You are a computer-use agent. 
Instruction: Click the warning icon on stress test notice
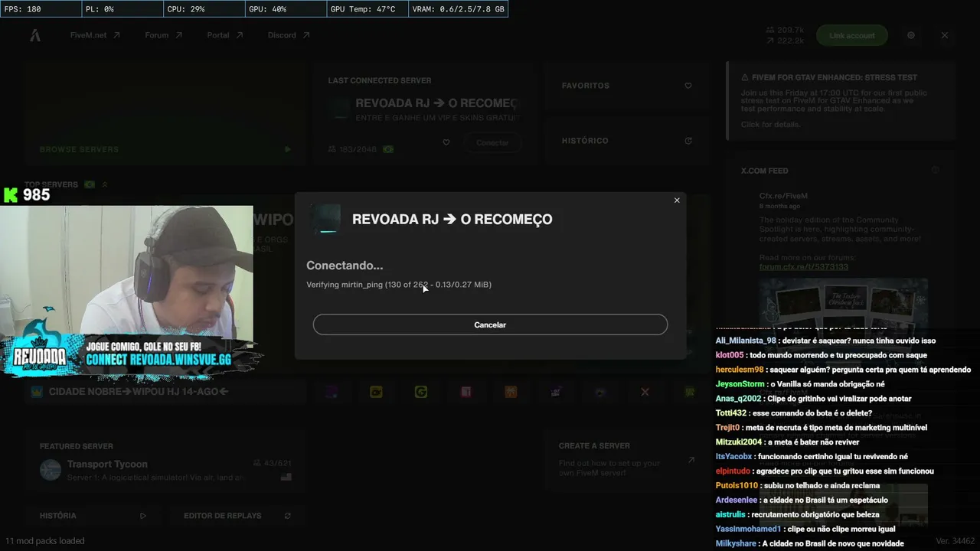pos(745,77)
